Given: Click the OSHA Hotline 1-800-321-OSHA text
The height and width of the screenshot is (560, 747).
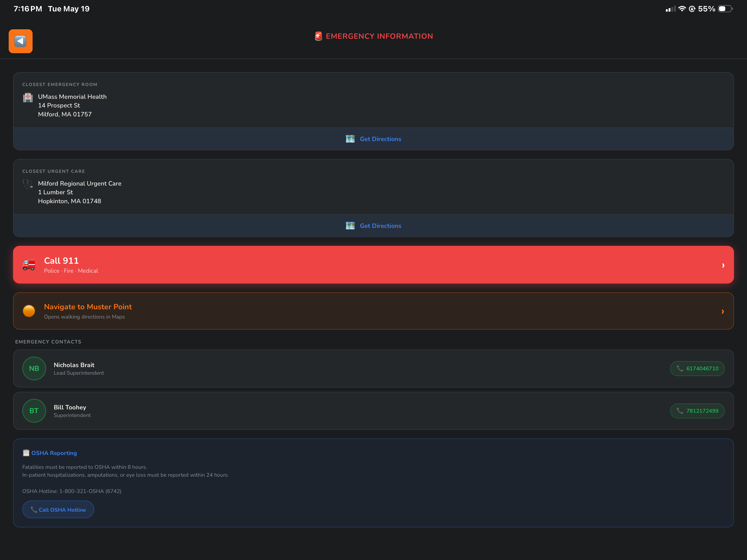Looking at the screenshot, I should [72, 491].
